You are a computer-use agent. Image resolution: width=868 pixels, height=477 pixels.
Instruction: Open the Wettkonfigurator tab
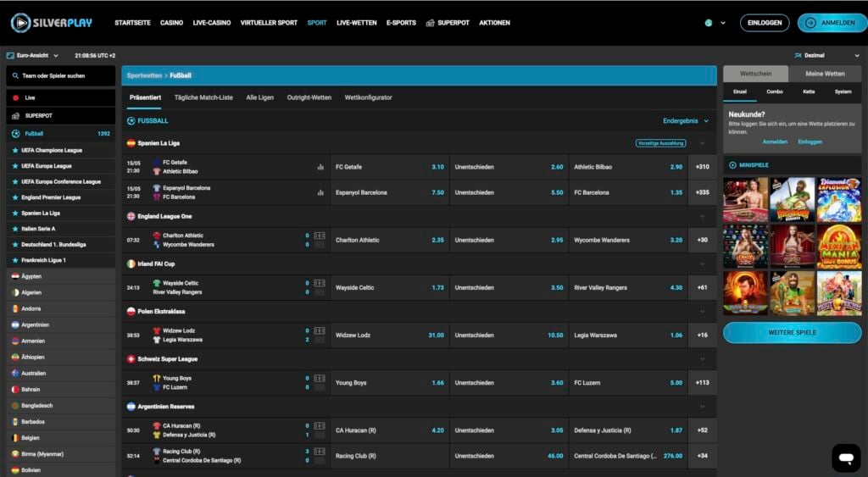click(368, 97)
